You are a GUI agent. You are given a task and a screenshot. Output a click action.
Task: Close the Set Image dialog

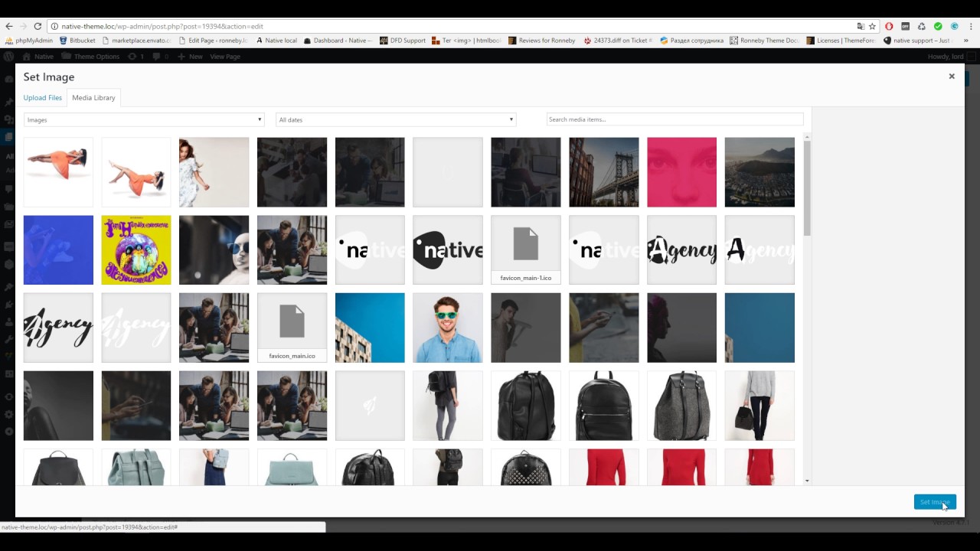952,77
